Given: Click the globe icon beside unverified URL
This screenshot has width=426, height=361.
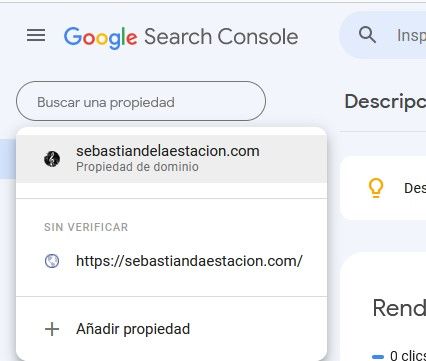Looking at the screenshot, I should (x=52, y=261).
